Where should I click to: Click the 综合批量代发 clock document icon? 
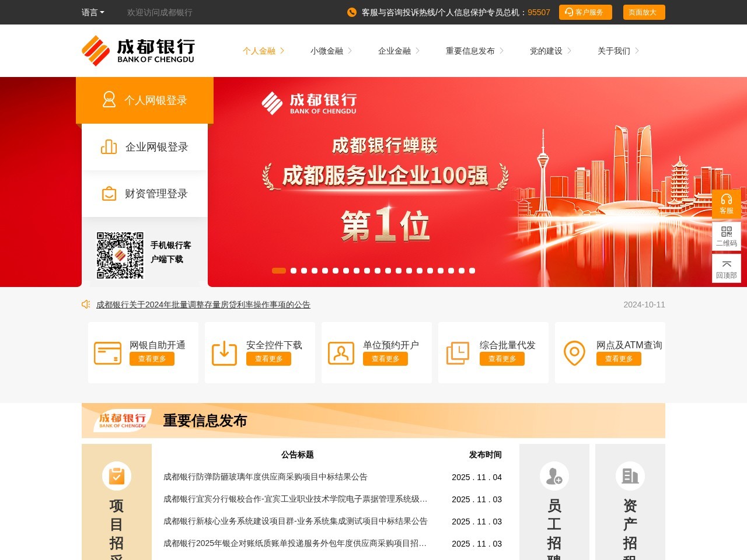pos(458,353)
